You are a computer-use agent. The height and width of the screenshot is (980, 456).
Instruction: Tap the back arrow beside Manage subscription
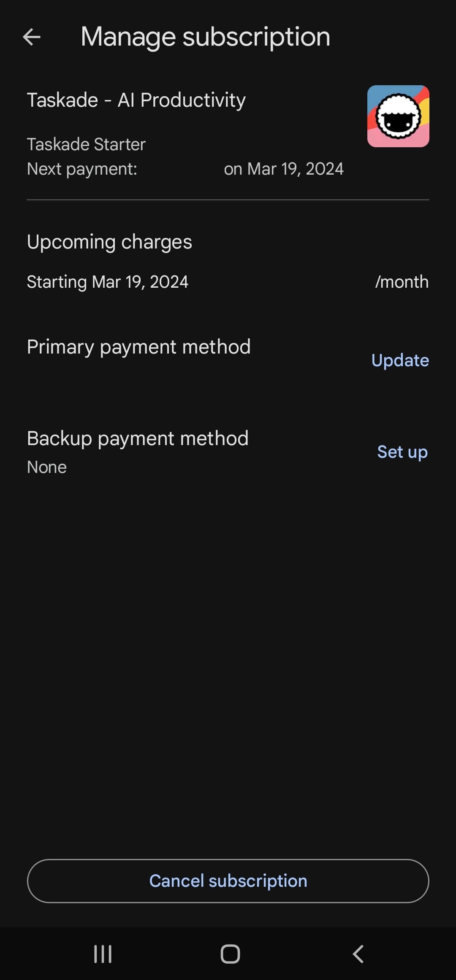pos(32,37)
